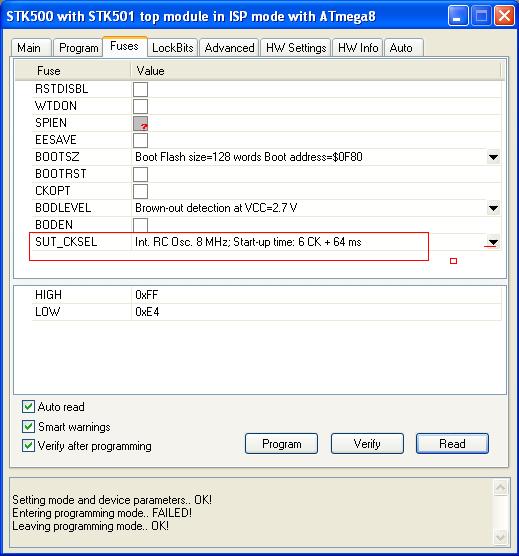Select the Boot Flash size=128 words value

click(x=249, y=157)
